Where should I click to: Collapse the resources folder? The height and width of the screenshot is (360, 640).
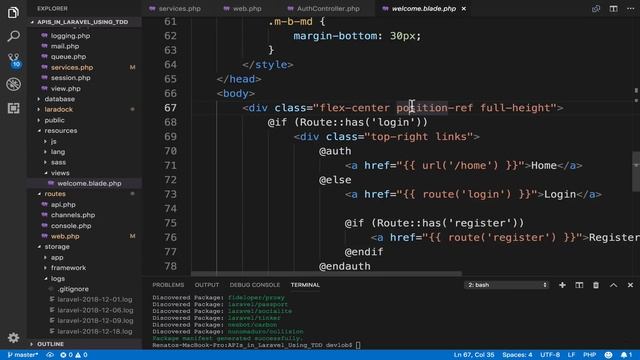click(61, 131)
